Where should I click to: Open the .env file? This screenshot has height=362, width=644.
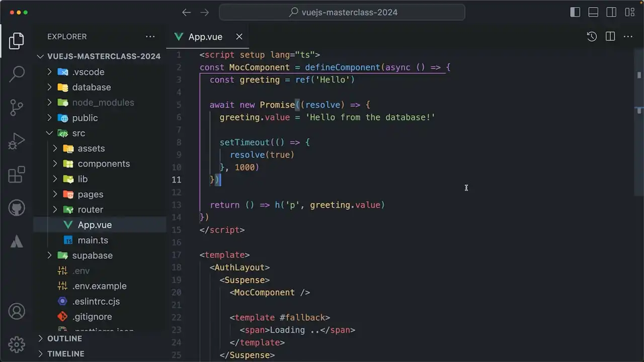click(100, 270)
